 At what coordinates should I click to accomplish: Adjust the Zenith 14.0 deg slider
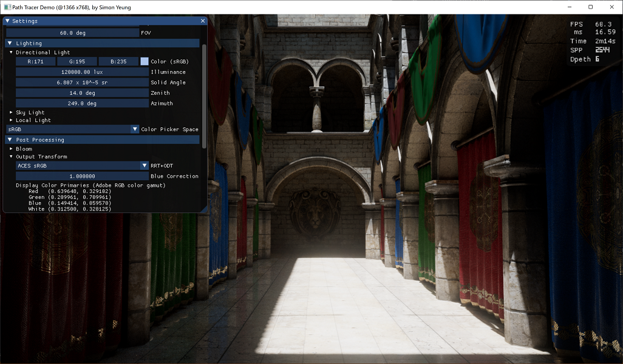pos(82,93)
